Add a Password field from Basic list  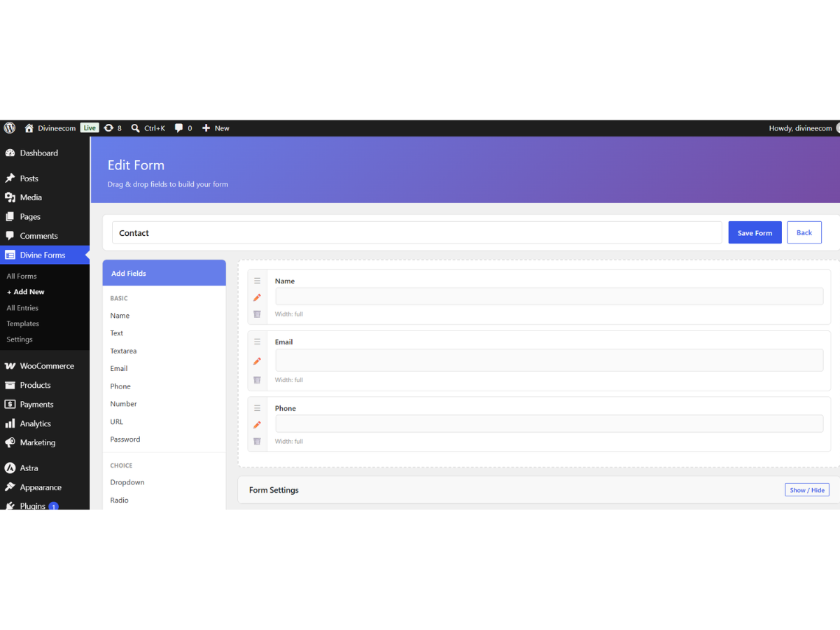(125, 440)
